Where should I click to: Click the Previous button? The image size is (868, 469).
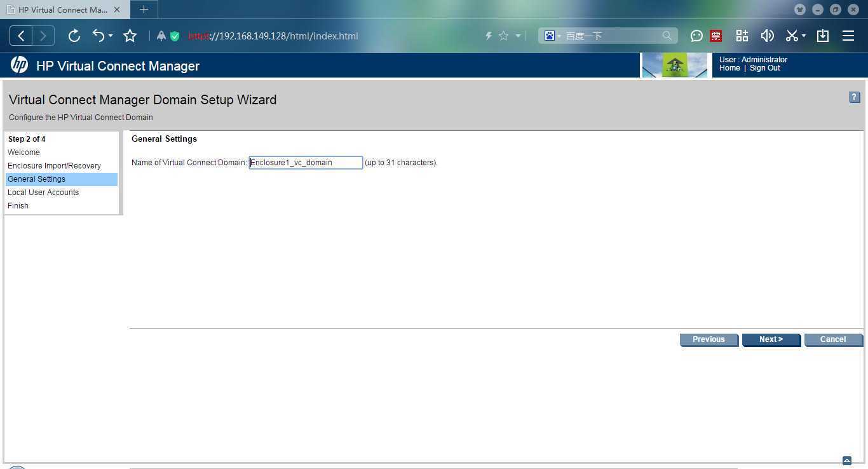709,339
